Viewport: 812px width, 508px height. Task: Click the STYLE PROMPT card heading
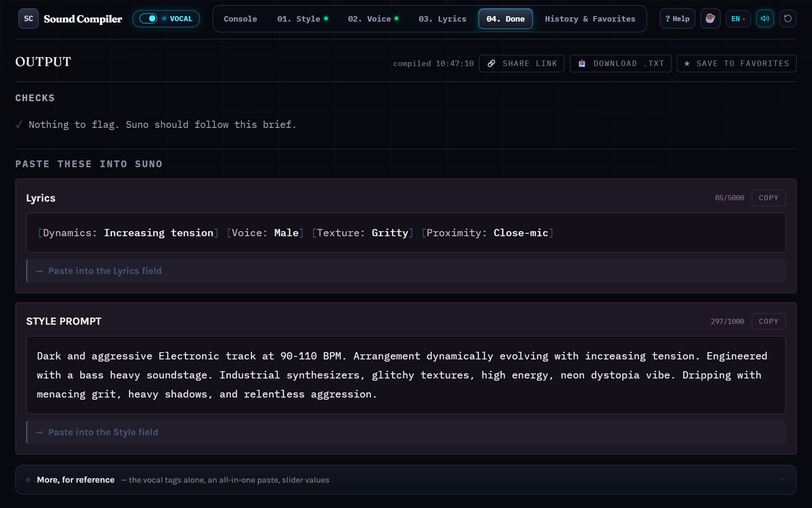(64, 321)
